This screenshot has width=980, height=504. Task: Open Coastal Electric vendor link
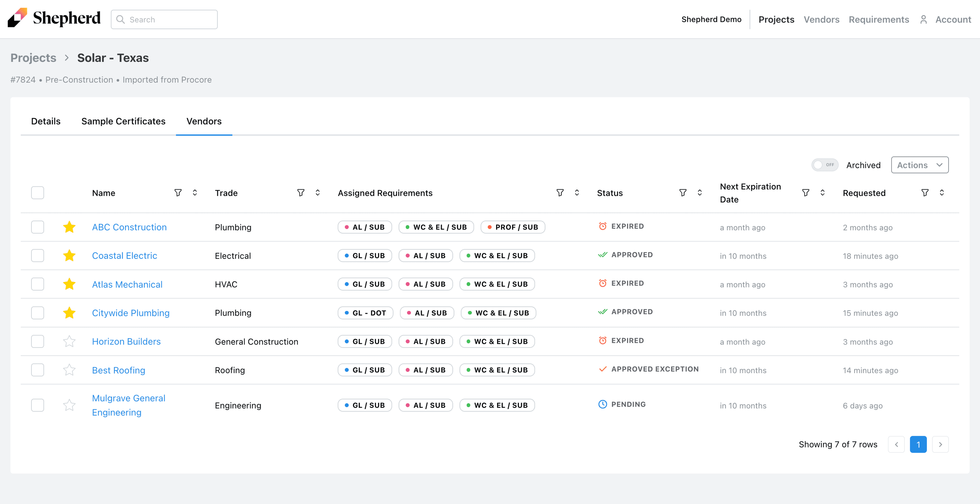pyautogui.click(x=124, y=255)
